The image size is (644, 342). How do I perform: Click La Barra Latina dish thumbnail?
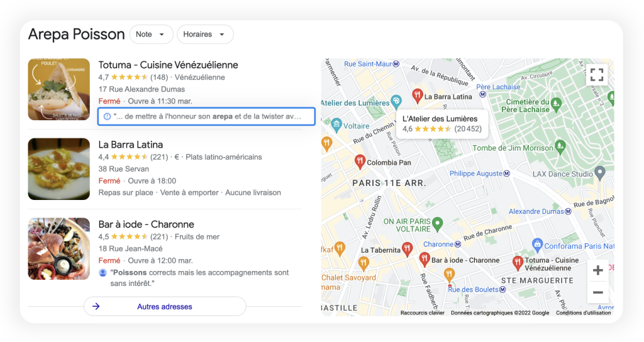click(x=58, y=168)
